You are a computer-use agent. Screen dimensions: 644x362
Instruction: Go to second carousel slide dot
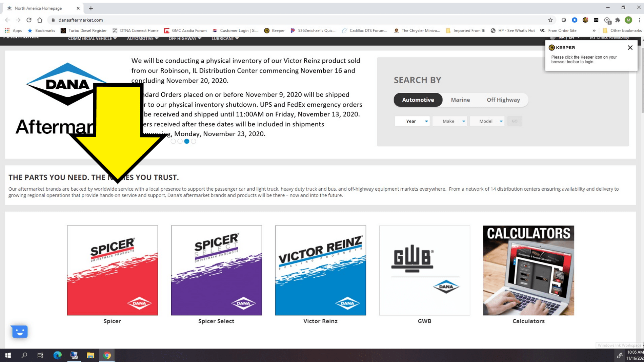180,142
